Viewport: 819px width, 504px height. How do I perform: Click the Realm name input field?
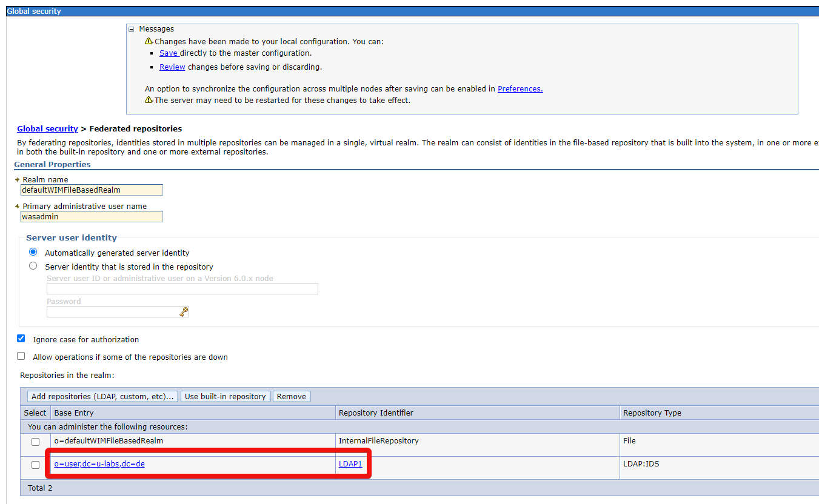(x=92, y=190)
